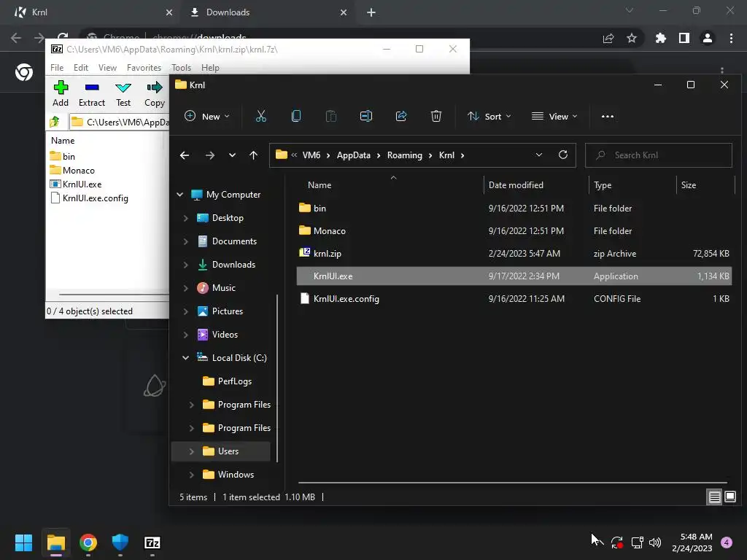The height and width of the screenshot is (560, 747).
Task: Switch to large thumbnails view icon
Action: pos(730,497)
